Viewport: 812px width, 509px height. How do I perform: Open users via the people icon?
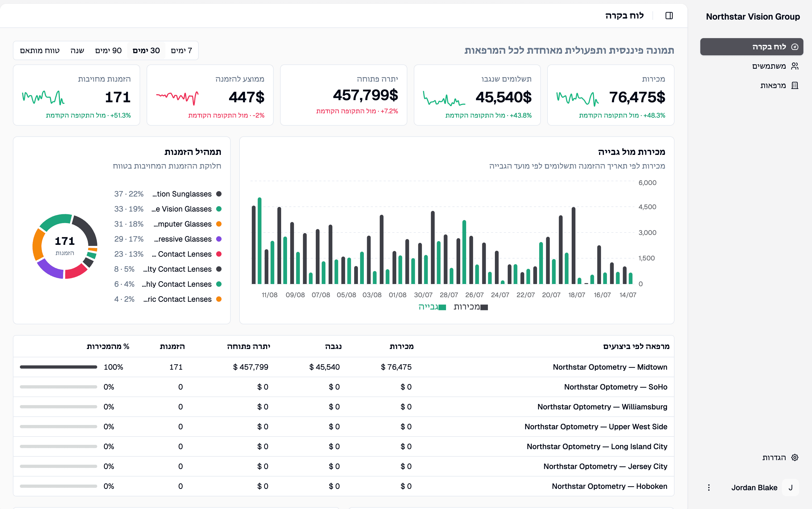tap(795, 66)
